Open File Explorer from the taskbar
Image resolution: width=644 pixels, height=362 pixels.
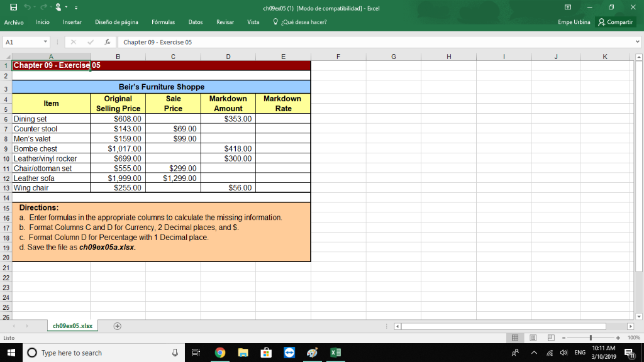click(x=243, y=353)
